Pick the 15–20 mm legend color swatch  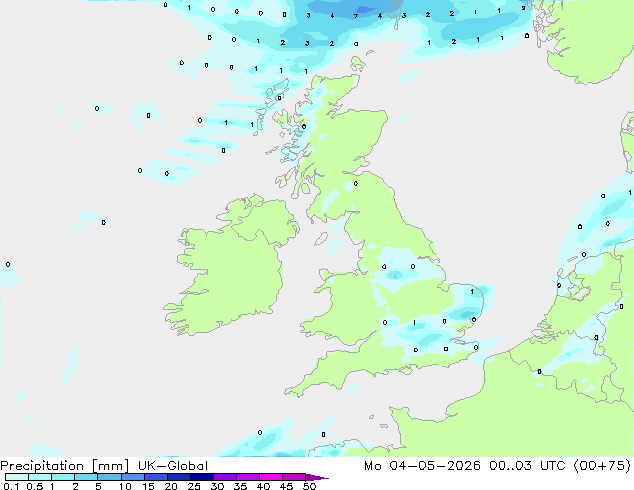156,477
